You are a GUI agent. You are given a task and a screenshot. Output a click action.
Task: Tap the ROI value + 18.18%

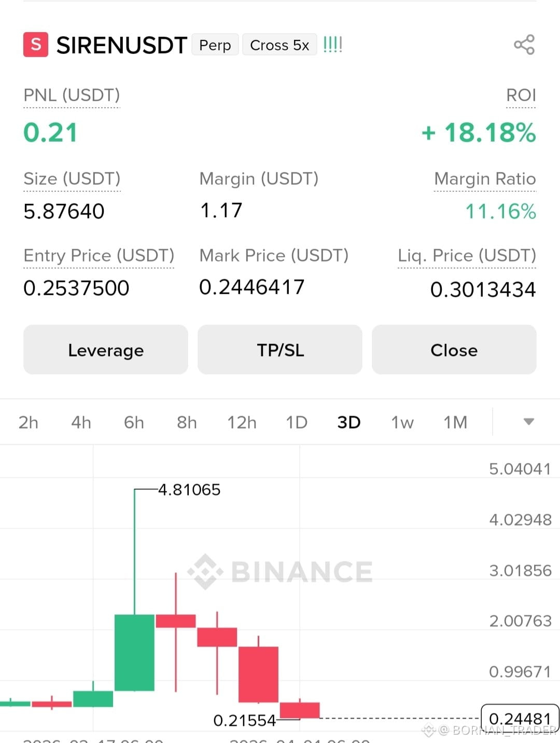coord(479,132)
